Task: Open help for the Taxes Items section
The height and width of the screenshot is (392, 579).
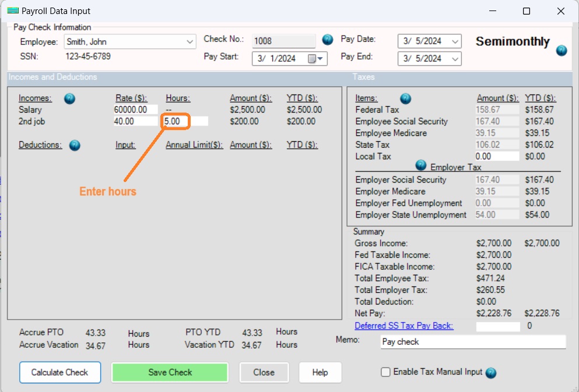Action: (x=405, y=99)
